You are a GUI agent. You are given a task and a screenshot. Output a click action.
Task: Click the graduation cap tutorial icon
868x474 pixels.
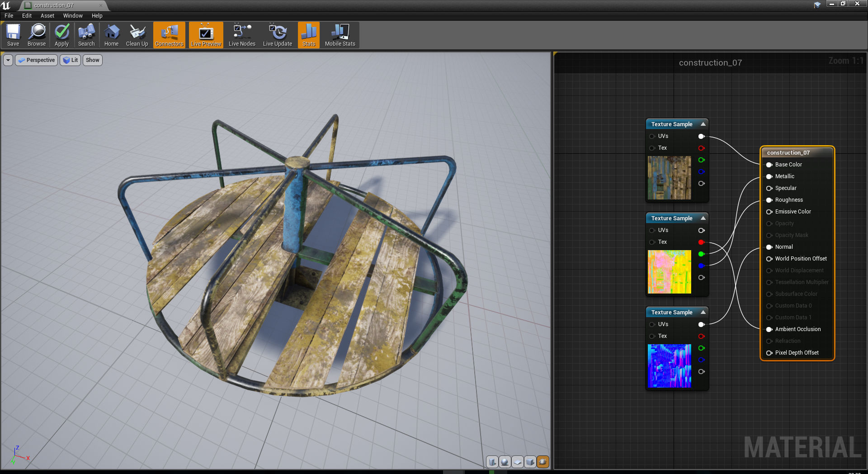(x=817, y=5)
